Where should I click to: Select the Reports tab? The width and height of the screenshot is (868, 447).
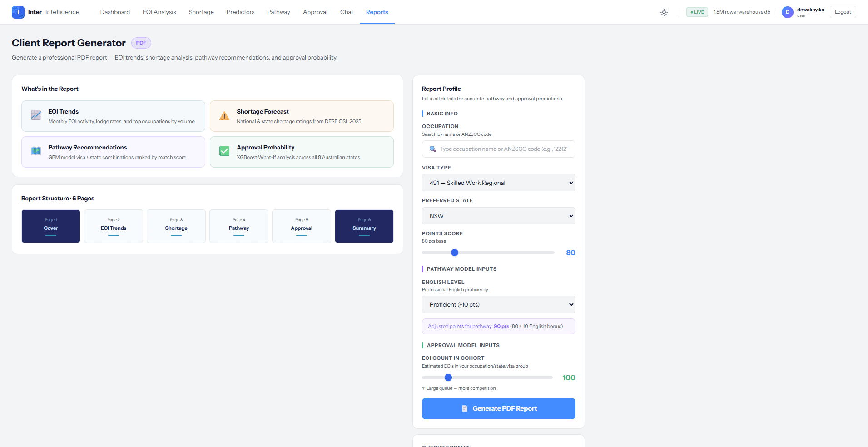[377, 12]
